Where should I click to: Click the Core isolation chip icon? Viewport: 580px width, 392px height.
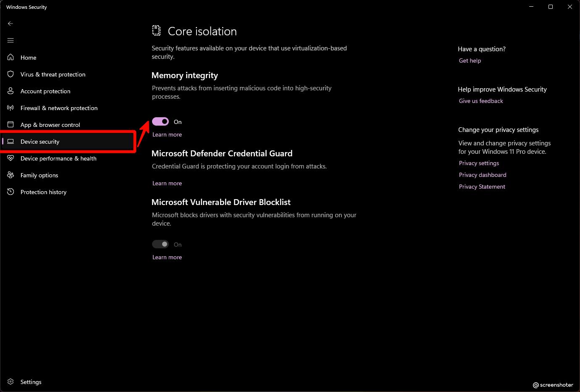pos(156,31)
